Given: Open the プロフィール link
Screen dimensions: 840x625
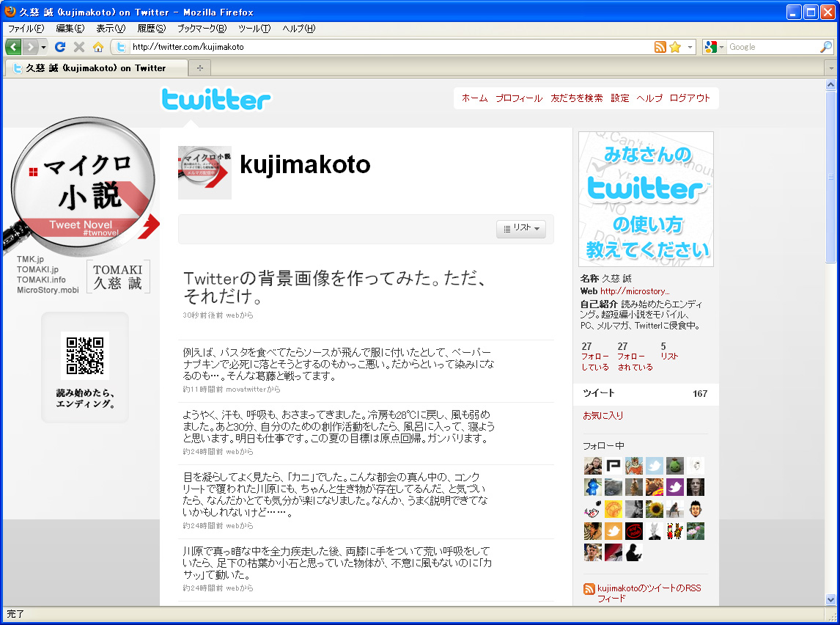Looking at the screenshot, I should (518, 98).
